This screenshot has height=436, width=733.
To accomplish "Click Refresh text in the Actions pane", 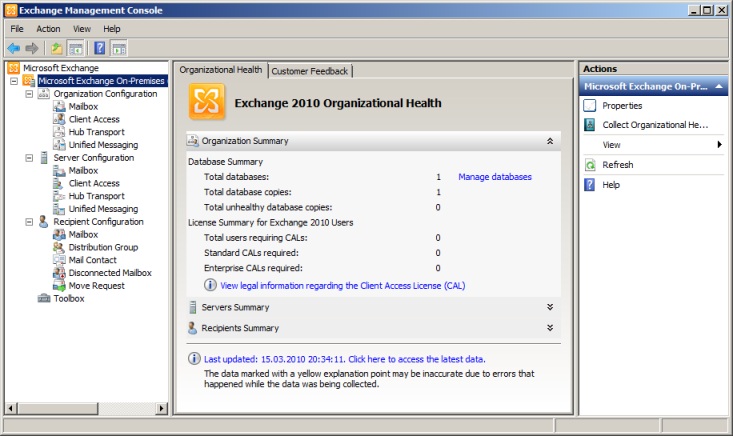I will [618, 165].
